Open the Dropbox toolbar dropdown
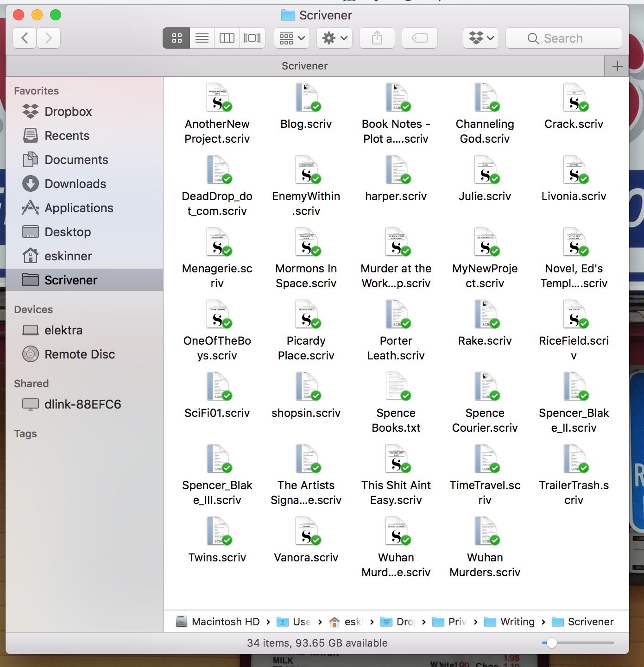Viewport: 644px width, 667px height. pyautogui.click(x=481, y=38)
